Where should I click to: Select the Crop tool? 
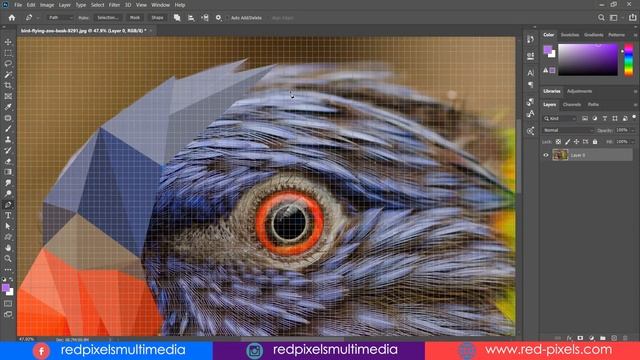pyautogui.click(x=8, y=85)
